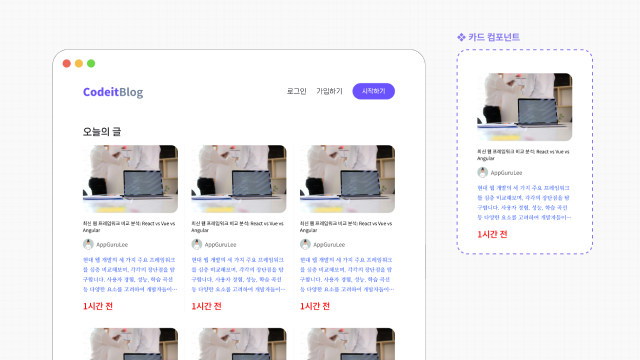Viewport: 640px width, 360px height.
Task: Click the CodeitBlog logo
Action: pos(113,92)
